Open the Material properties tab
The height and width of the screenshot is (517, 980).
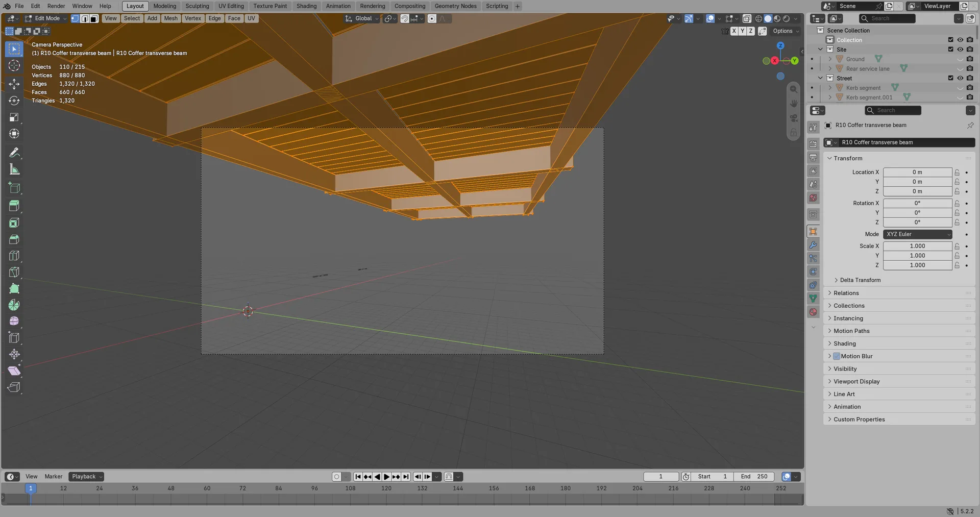pos(813,312)
